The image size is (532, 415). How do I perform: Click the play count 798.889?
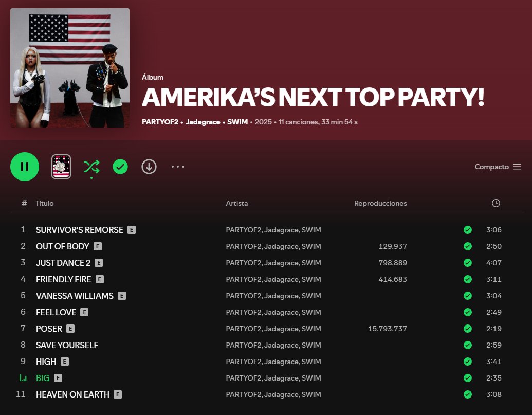(393, 263)
